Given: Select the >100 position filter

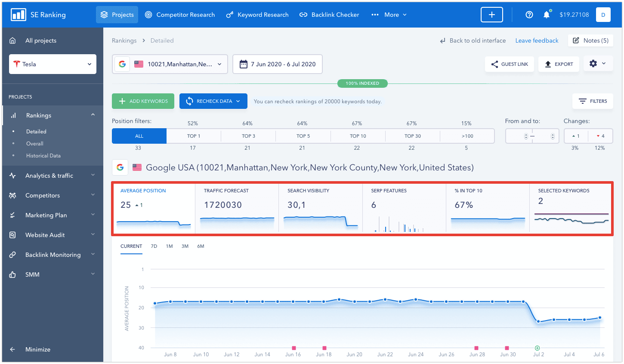Looking at the screenshot, I should point(467,136).
